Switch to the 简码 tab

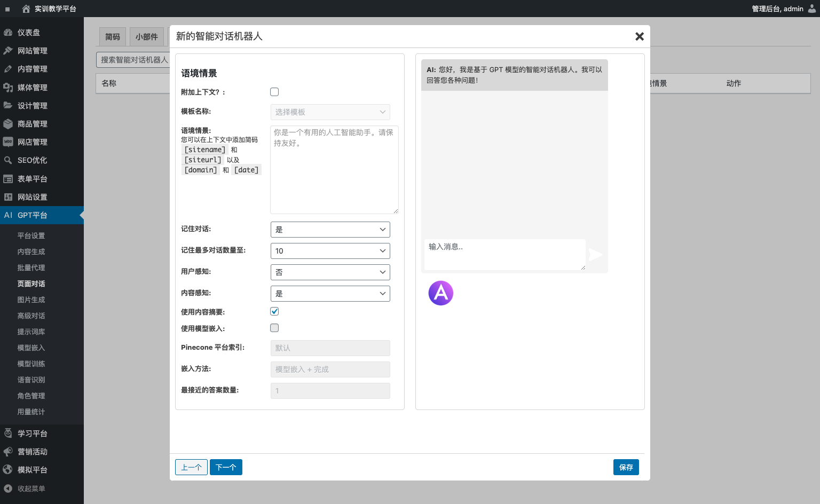[x=113, y=37]
